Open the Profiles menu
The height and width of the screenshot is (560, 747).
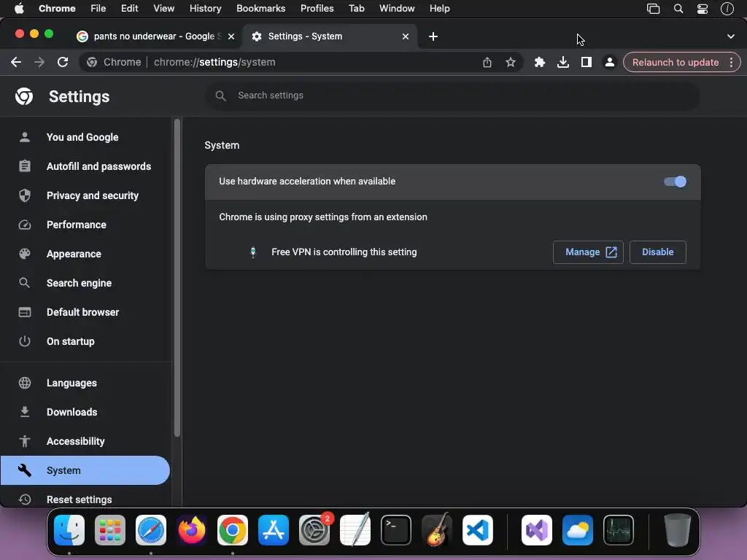[x=317, y=9]
